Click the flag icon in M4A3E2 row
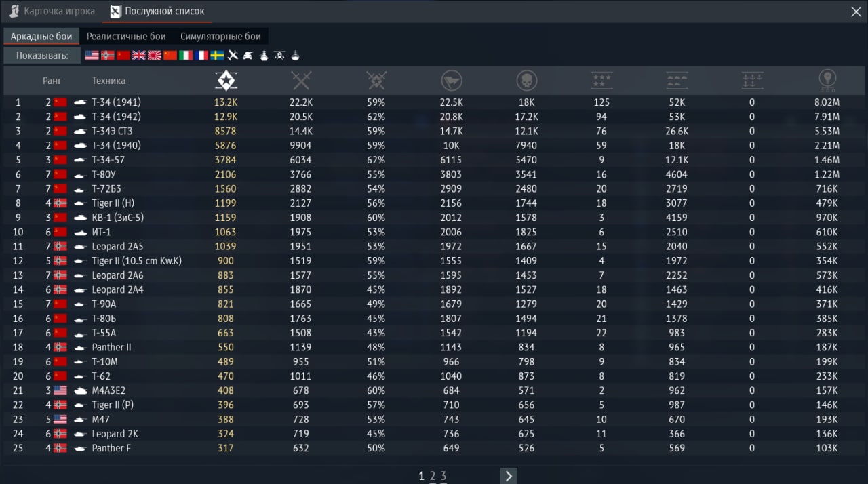 (60, 390)
